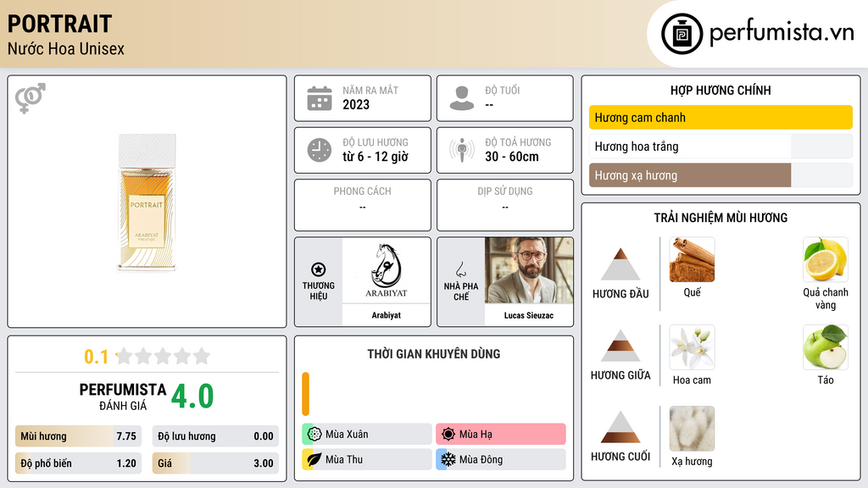Click the Arabiyat horse logo
The height and width of the screenshot is (488, 868).
click(386, 270)
